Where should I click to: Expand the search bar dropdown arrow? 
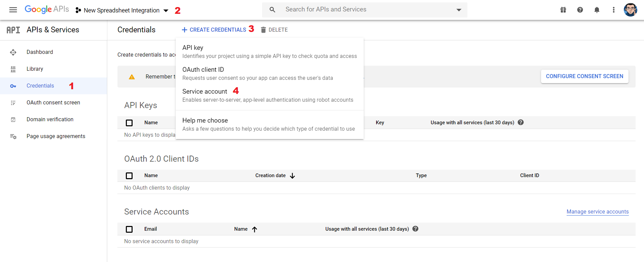(x=459, y=10)
